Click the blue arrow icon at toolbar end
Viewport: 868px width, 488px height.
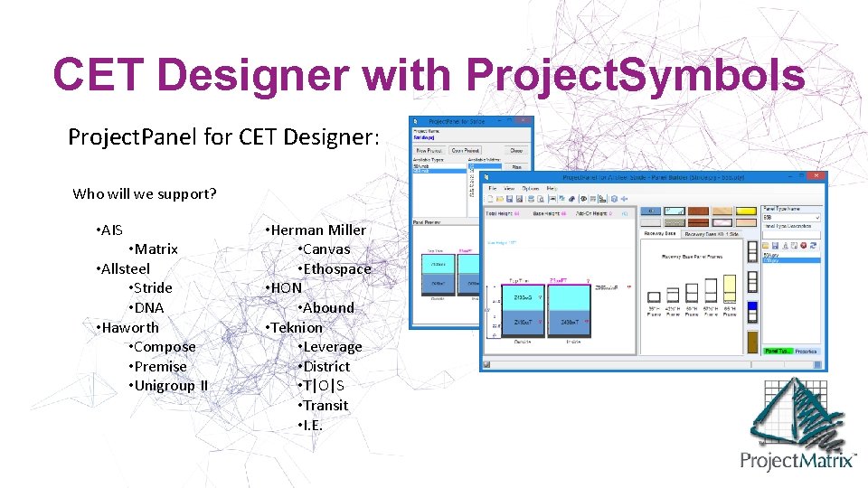(x=624, y=199)
